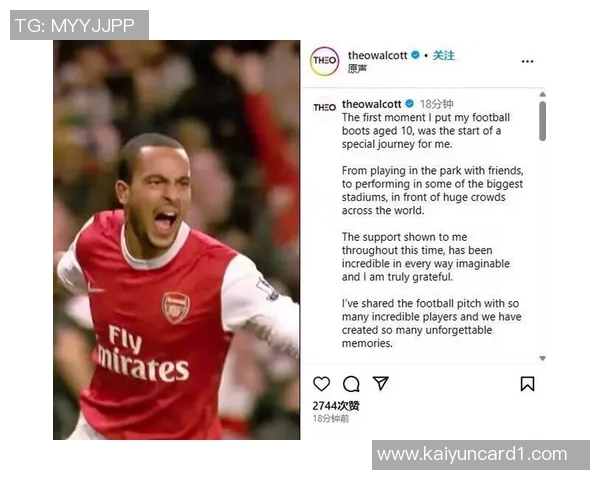Follow theowalcott via the 关注 button
Image resolution: width=600 pixels, height=480 pixels.
pos(443,56)
